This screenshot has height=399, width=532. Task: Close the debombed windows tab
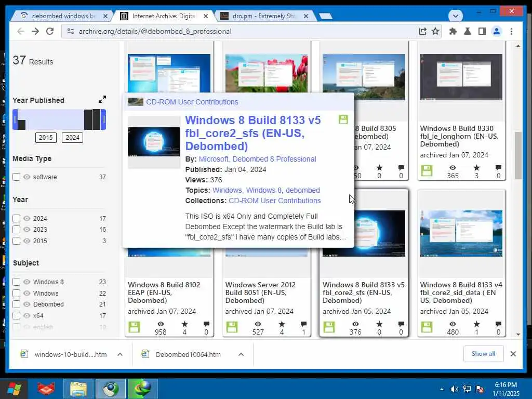pyautogui.click(x=105, y=16)
